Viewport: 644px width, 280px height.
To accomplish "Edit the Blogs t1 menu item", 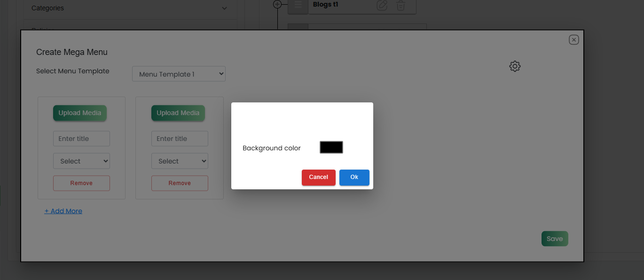I will (x=382, y=5).
